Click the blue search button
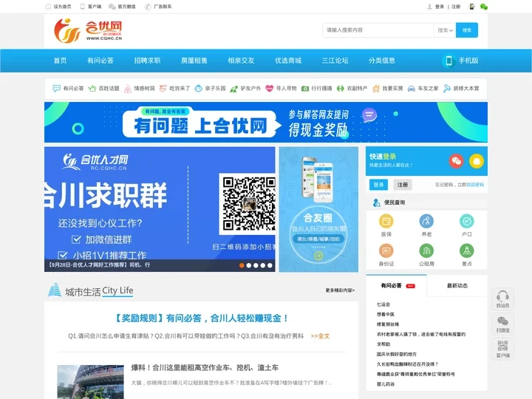 point(467,30)
